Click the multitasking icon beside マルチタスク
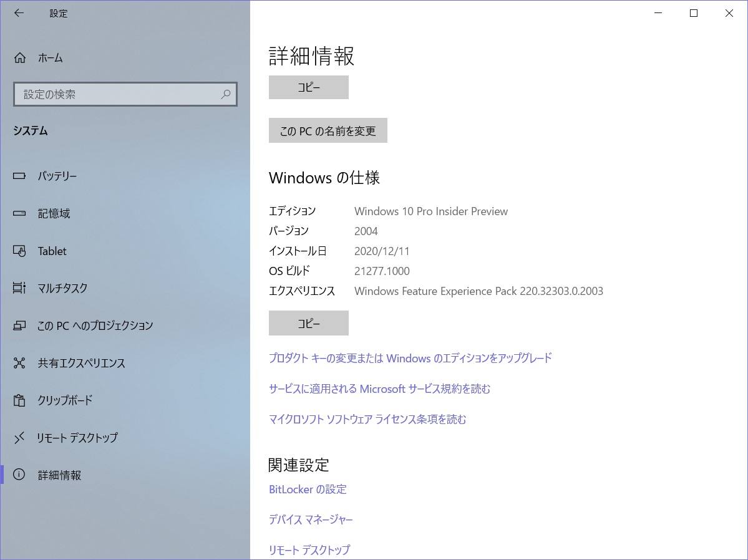 [x=19, y=288]
